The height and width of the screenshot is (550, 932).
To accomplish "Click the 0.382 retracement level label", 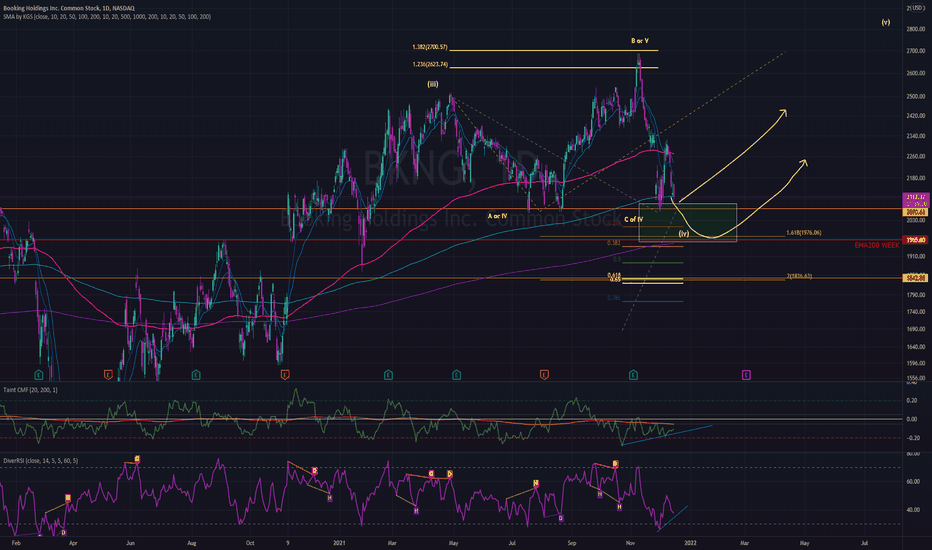I will 614,243.
